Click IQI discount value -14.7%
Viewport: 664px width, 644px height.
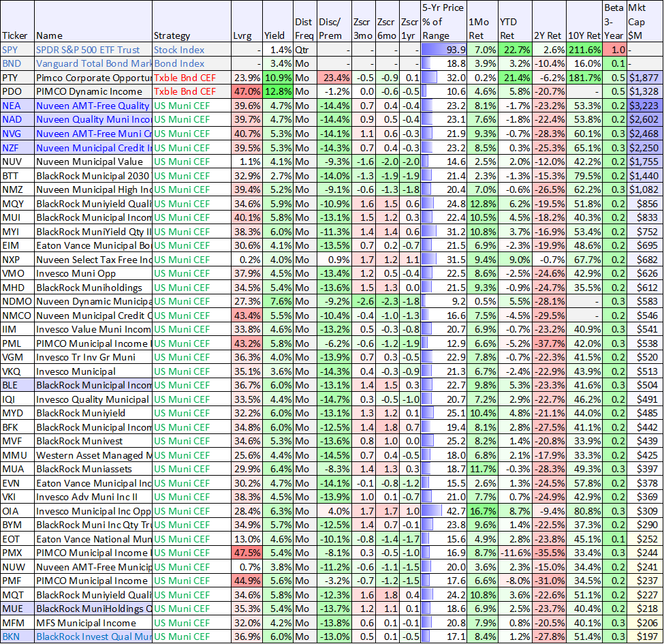tap(334, 399)
